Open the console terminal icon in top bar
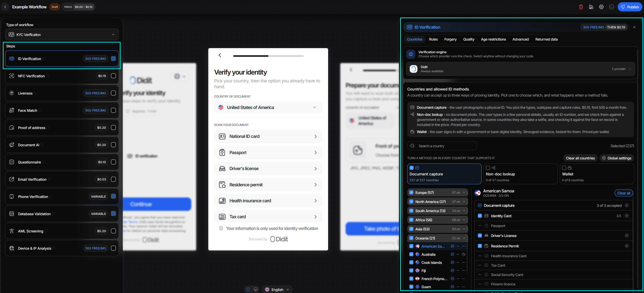 coord(611,7)
